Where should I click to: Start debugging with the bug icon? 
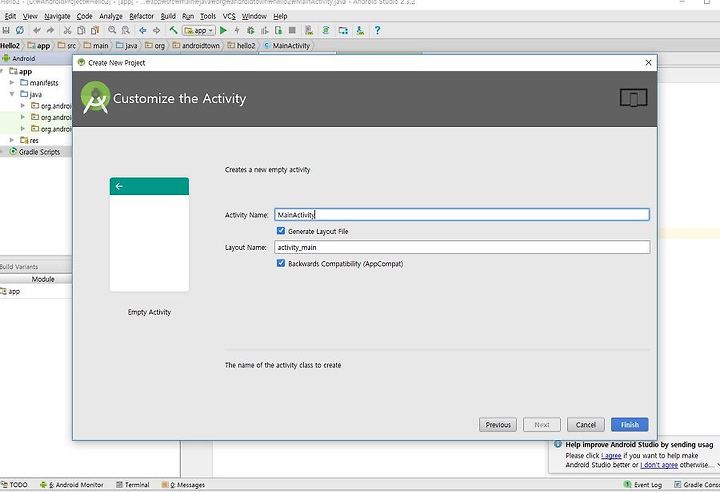tap(251, 30)
